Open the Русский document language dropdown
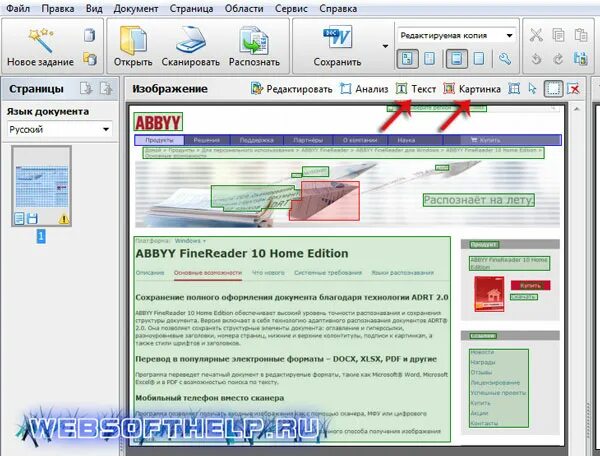The height and width of the screenshot is (456, 600). tap(59, 129)
